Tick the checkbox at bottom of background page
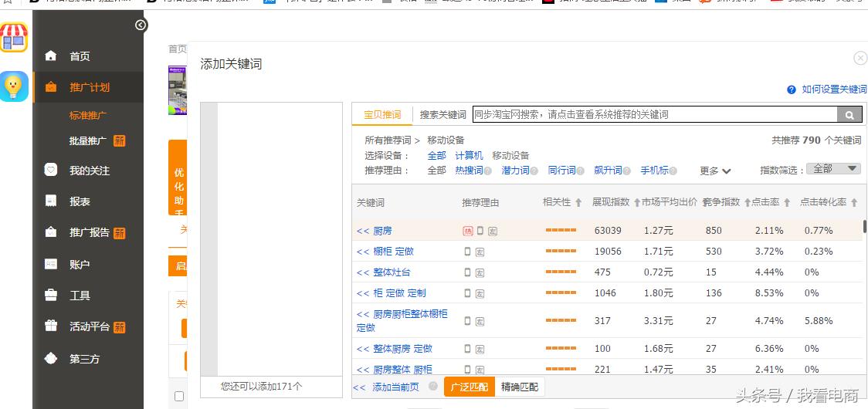The image size is (868, 409). tap(179, 397)
